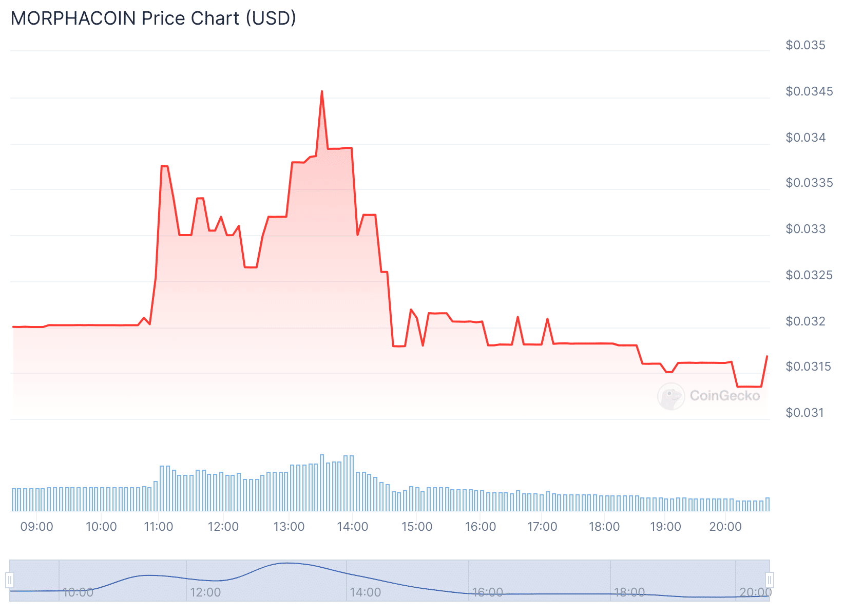The height and width of the screenshot is (616, 844).
Task: Click the 09:00 time axis label
Action: tap(37, 527)
